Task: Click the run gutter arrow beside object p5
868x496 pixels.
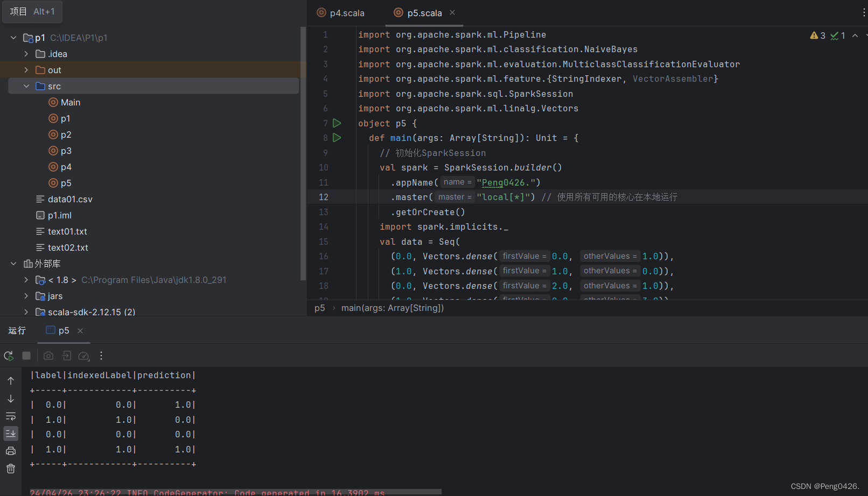Action: pos(337,123)
